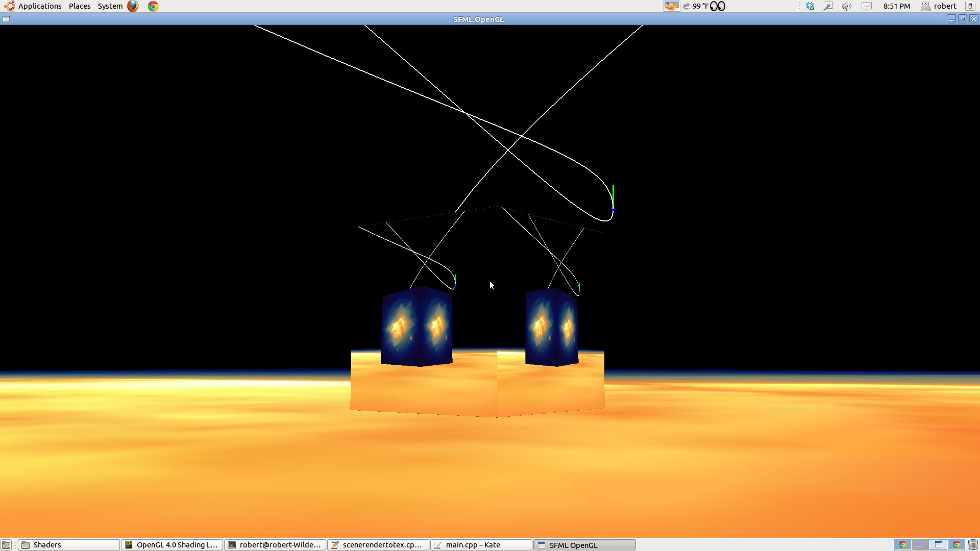Select the temperature display icon
The height and width of the screenshot is (551, 980).
click(686, 6)
